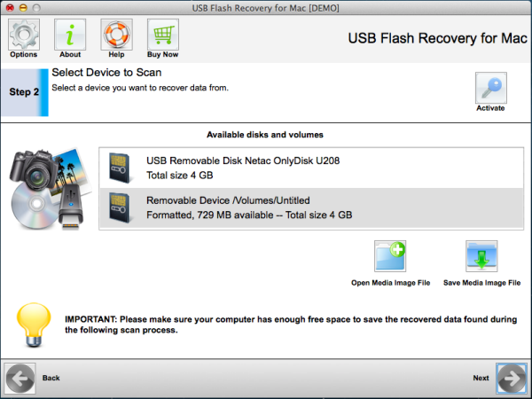
Task: Click the Save Media Image File icon
Action: (x=481, y=256)
